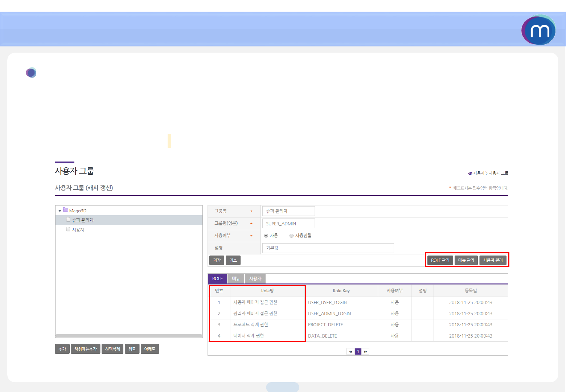Move the selected group up with 위로
Viewport: 566px width, 392px height.
point(132,349)
